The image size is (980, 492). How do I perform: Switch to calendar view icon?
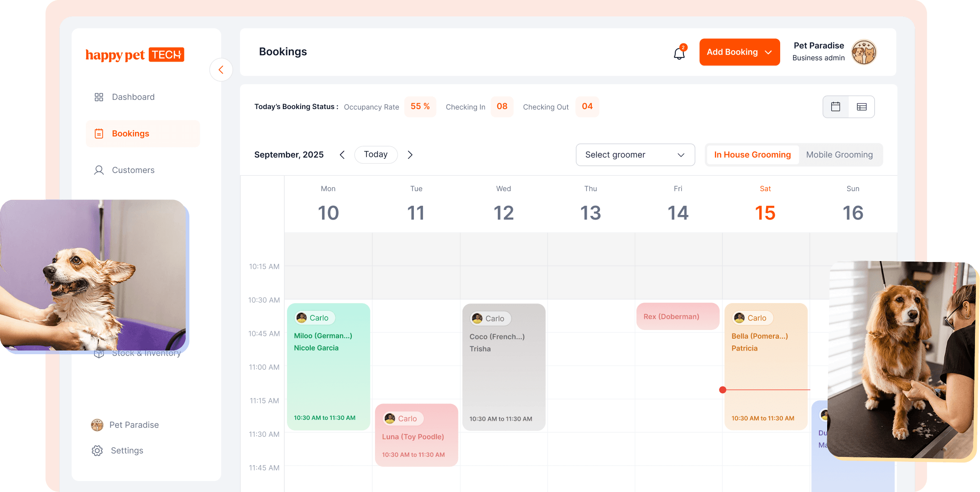(x=835, y=107)
